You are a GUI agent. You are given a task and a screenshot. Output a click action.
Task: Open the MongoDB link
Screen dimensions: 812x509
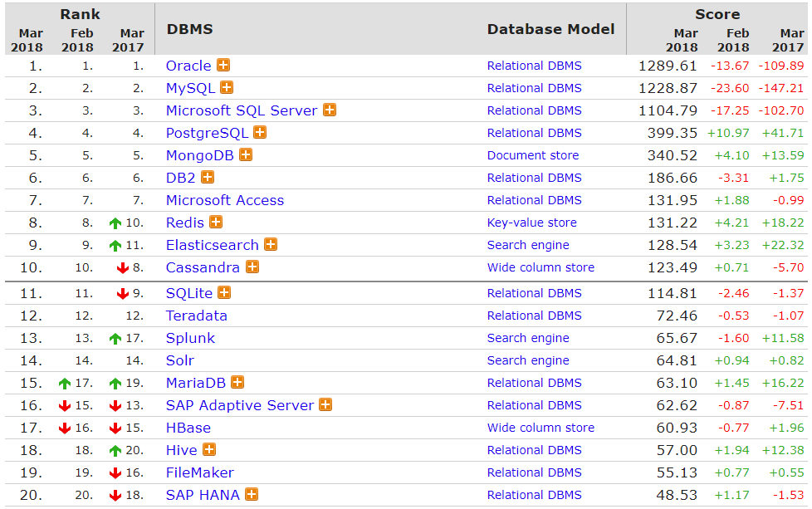click(200, 155)
